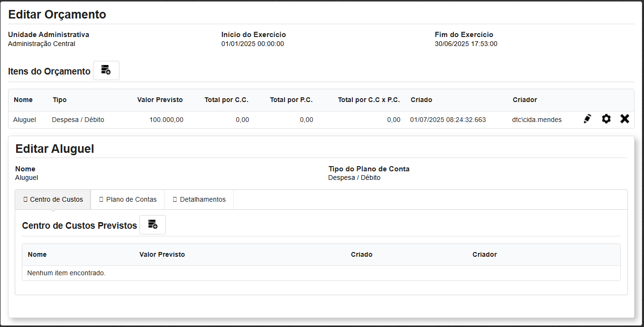Click the Tipo column header

(60, 100)
